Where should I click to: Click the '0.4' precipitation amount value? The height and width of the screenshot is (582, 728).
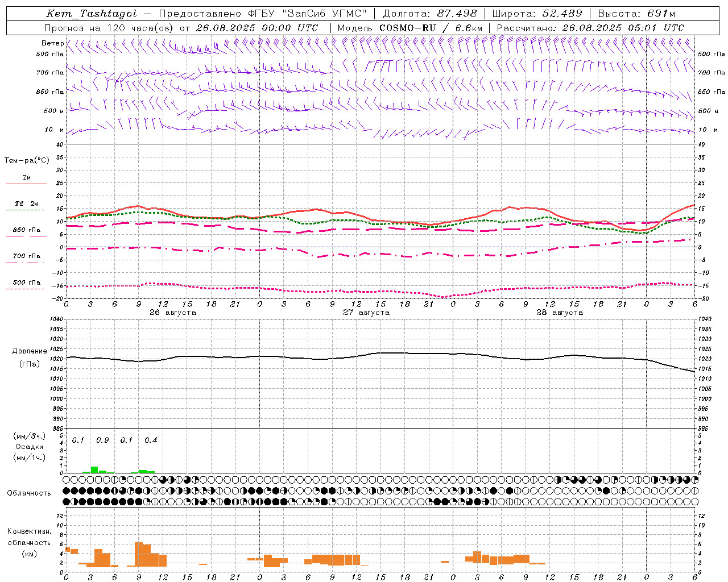tap(151, 440)
